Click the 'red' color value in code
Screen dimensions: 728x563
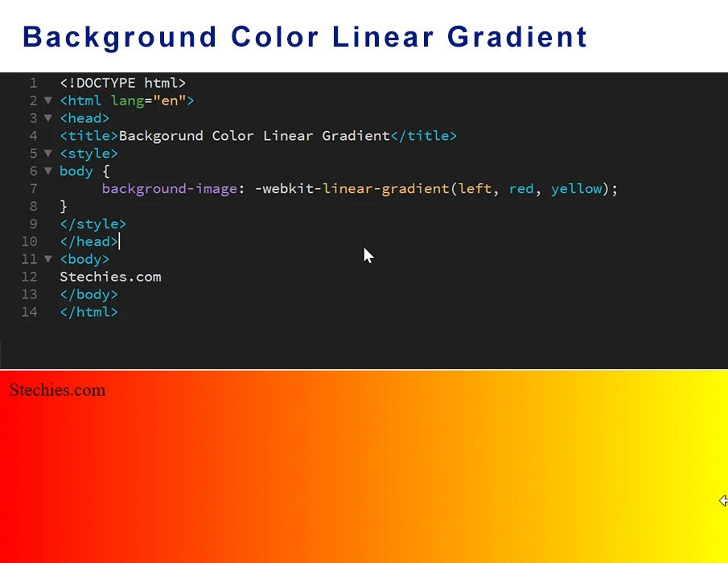click(521, 189)
